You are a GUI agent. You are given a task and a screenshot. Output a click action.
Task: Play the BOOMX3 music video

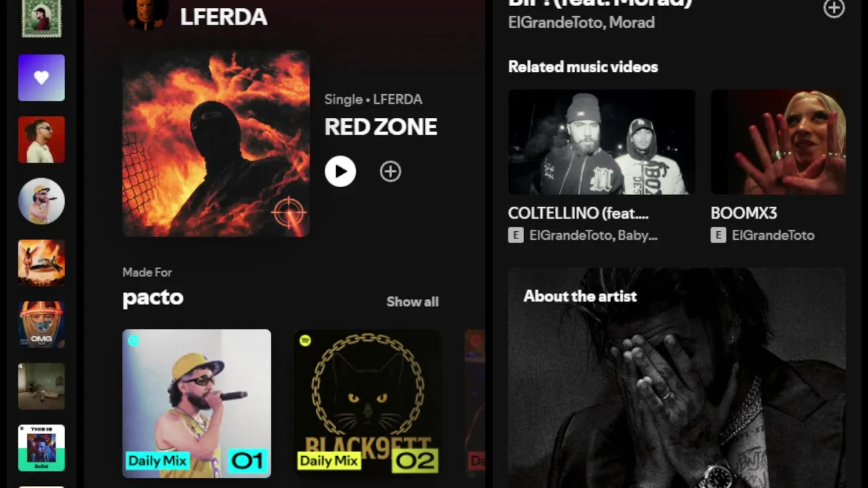coord(778,142)
